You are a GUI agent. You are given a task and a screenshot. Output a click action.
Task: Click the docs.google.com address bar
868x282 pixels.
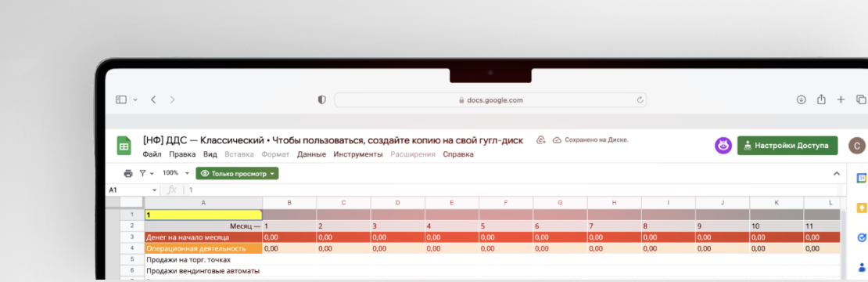[x=490, y=100]
